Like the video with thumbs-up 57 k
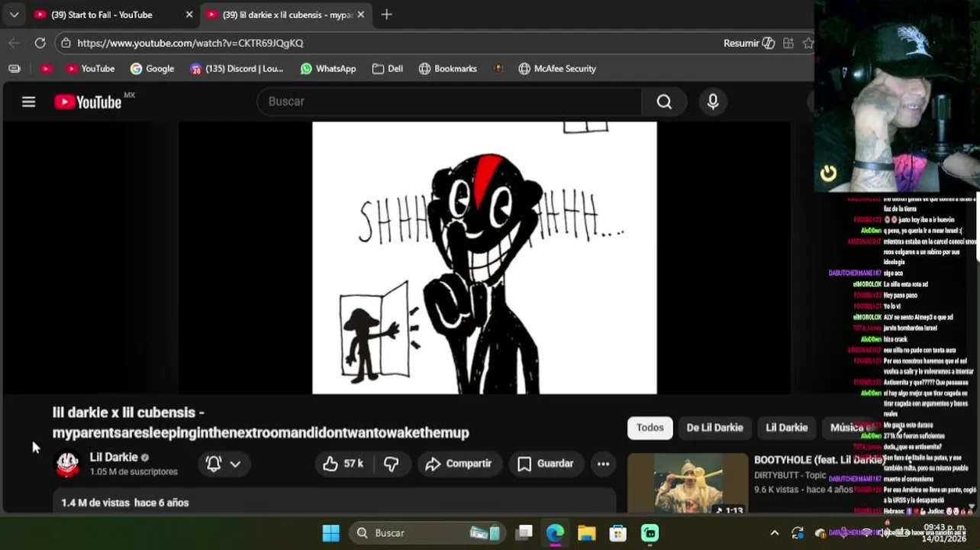 (x=343, y=464)
